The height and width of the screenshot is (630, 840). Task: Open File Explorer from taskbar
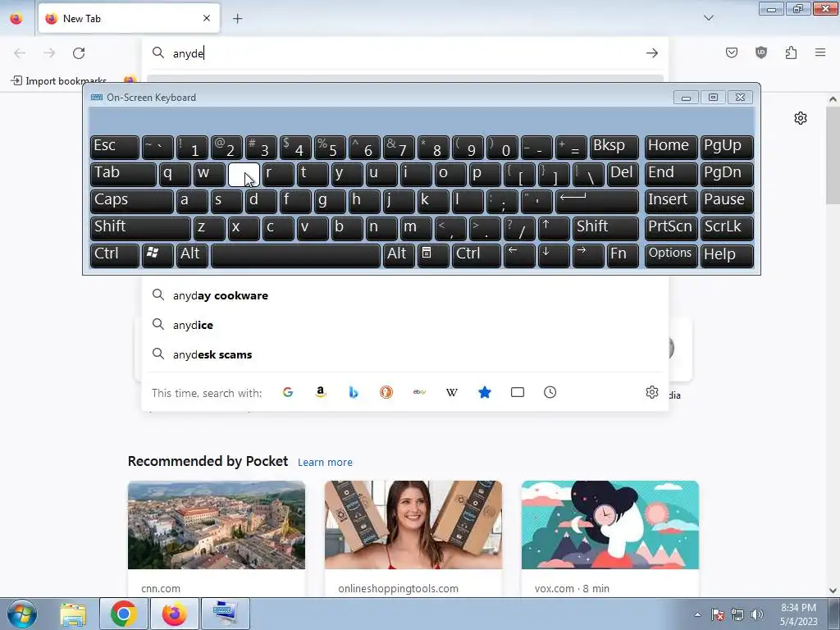point(73,614)
